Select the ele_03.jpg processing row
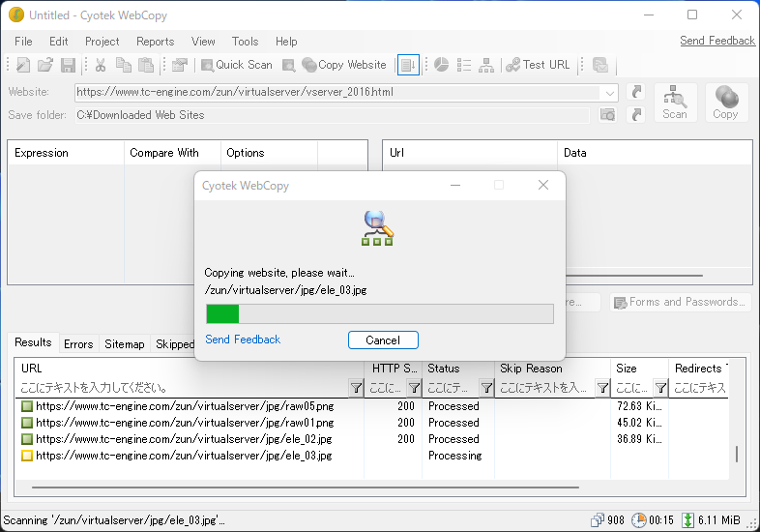 point(371,456)
